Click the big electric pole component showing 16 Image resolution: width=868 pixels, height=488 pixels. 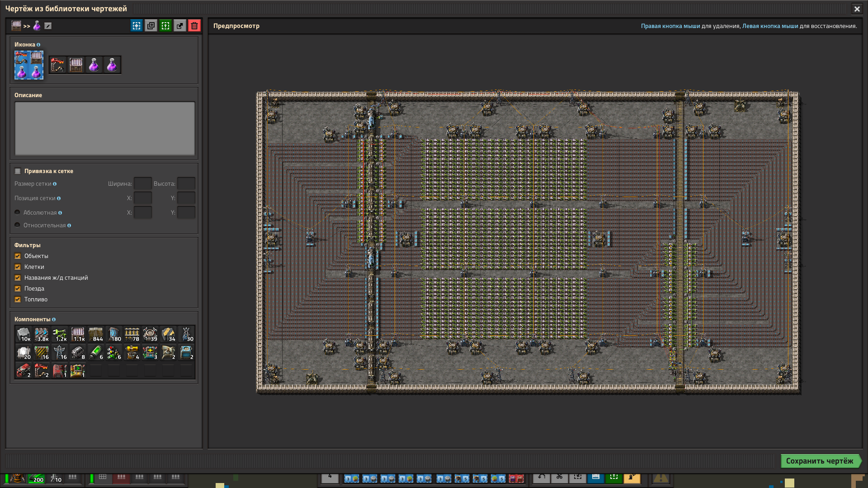click(x=60, y=352)
